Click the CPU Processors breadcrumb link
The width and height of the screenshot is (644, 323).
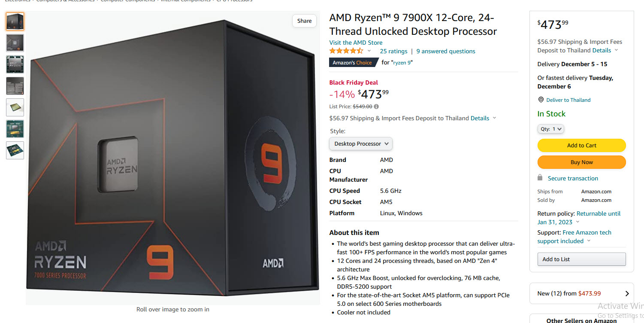coord(234,1)
